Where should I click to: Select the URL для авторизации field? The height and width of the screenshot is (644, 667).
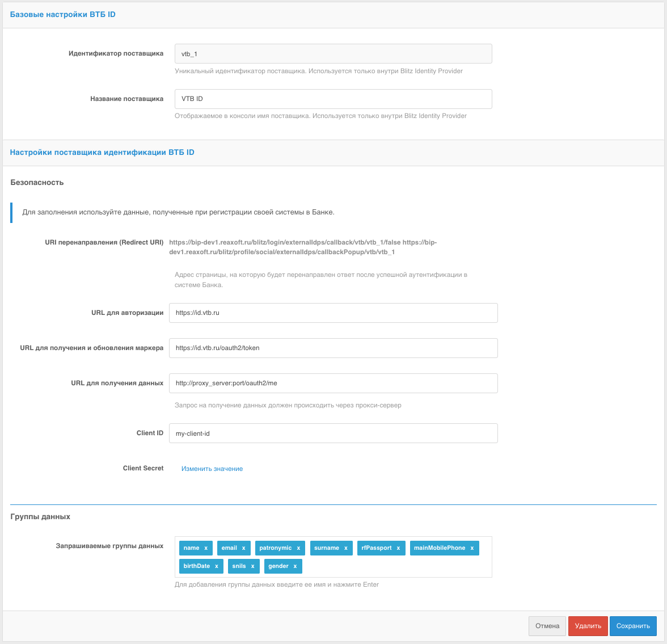[333, 313]
